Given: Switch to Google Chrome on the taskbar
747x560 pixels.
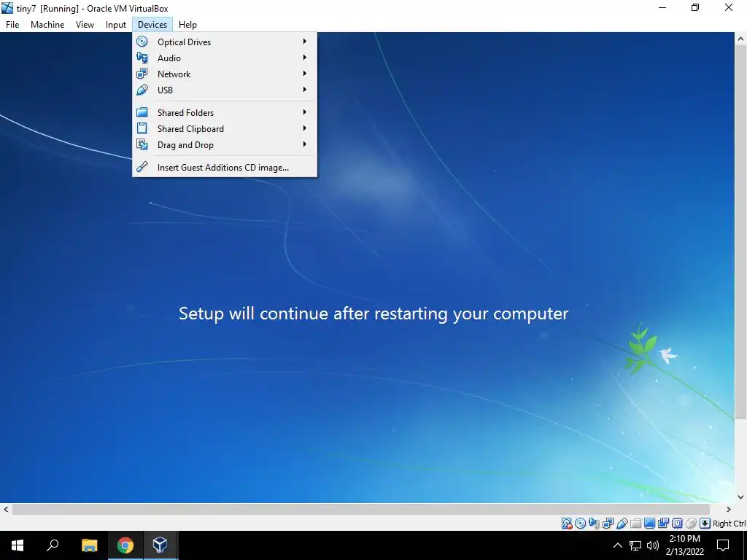Looking at the screenshot, I should (x=125, y=545).
